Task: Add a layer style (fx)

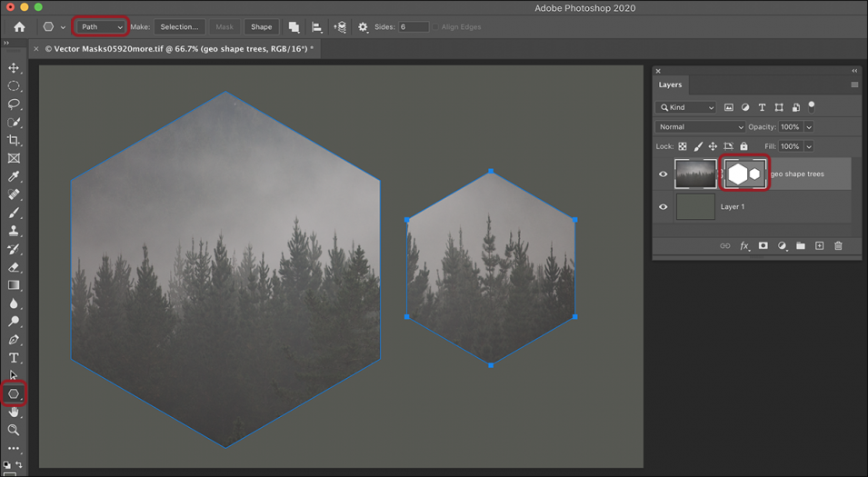Action: pyautogui.click(x=744, y=245)
